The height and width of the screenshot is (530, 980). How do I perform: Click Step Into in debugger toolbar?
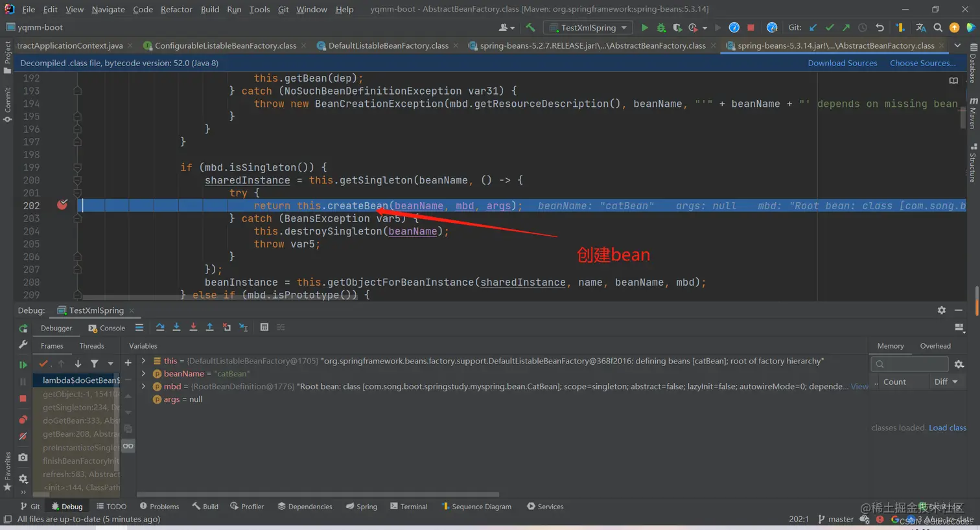176,327
